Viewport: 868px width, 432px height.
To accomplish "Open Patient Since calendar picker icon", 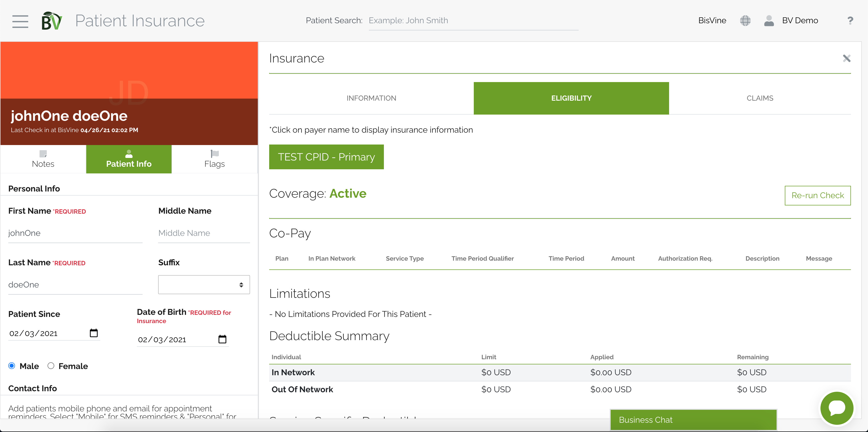I will 94,333.
